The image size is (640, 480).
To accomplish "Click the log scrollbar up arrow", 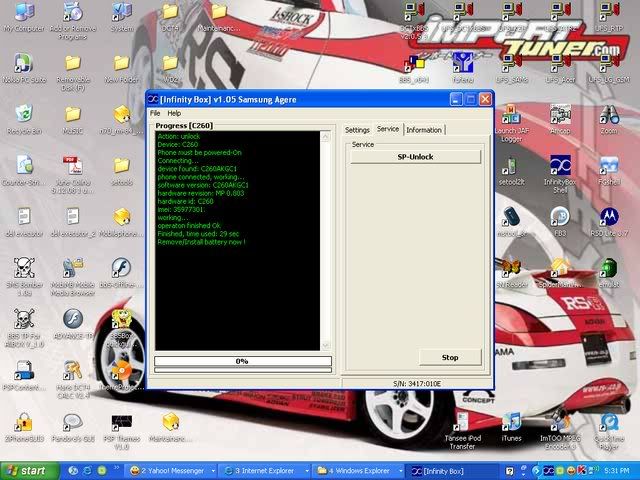I will [x=326, y=136].
